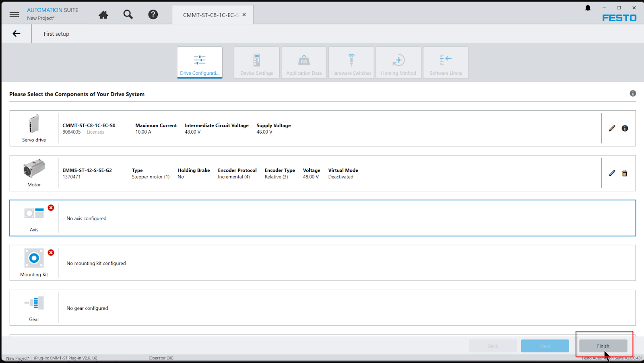Open the Licenses link
Image resolution: width=644 pixels, height=363 pixels.
[95, 132]
